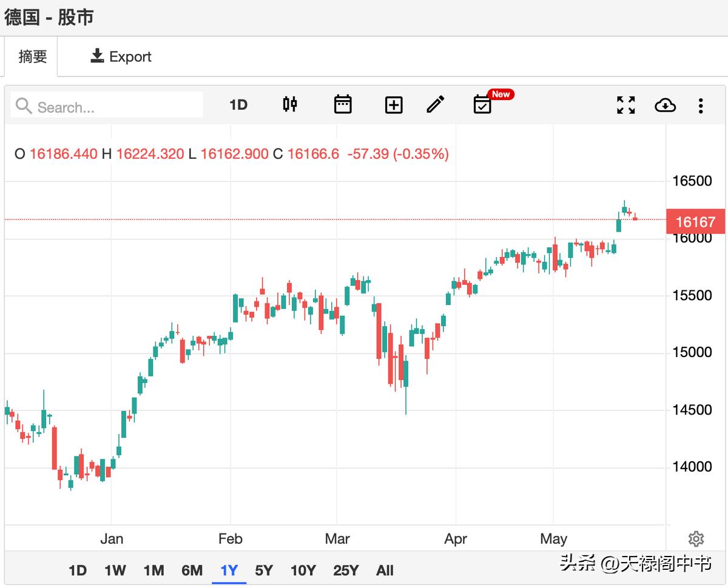Open the calendar icon with New badge

[483, 105]
